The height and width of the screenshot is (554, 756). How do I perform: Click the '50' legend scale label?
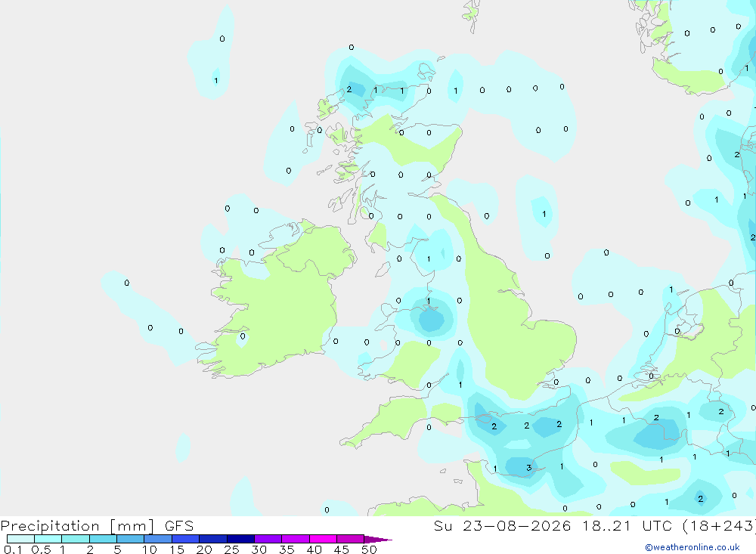(x=369, y=549)
